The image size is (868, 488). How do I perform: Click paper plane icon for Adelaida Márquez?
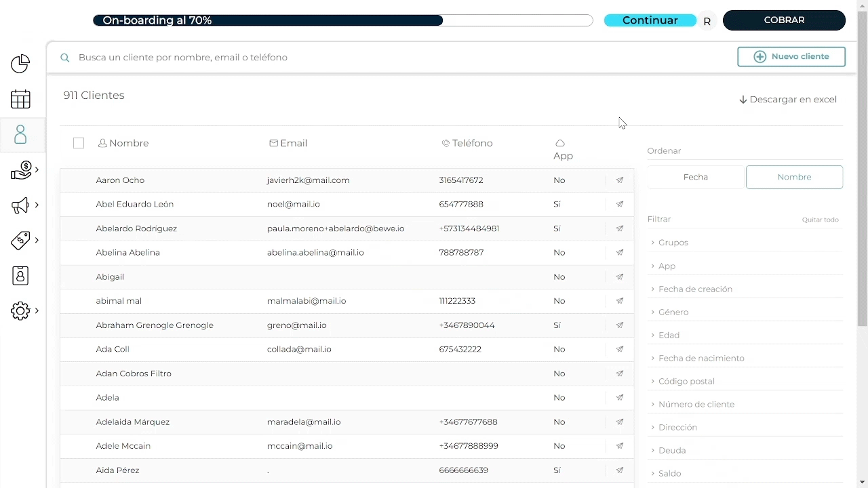(620, 422)
